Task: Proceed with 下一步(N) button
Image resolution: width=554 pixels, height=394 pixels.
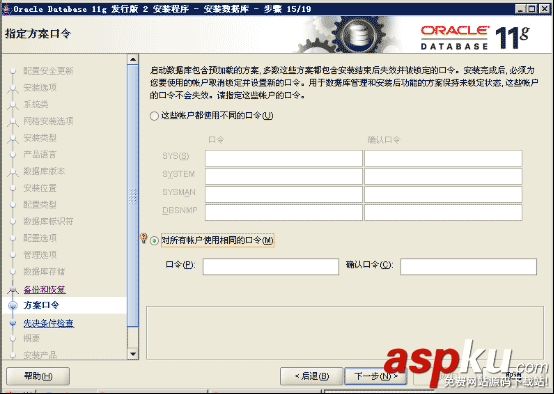Action: [376, 376]
